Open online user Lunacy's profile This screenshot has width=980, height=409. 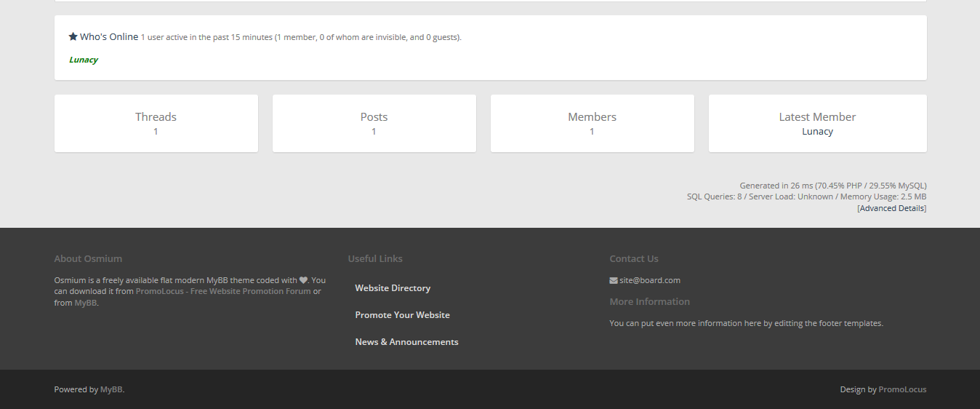point(83,60)
